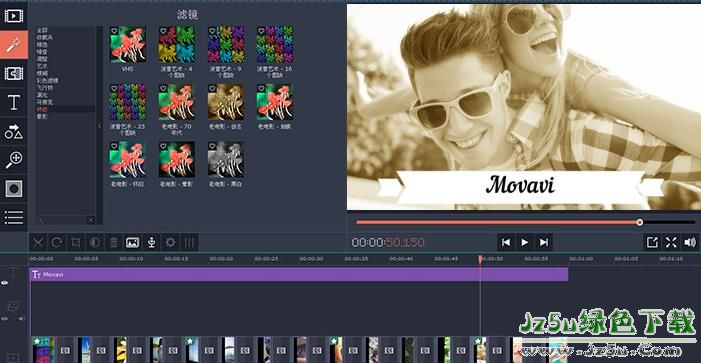Open the square-with-circle tool in sidebar
The height and width of the screenshot is (363, 701).
pos(13,189)
